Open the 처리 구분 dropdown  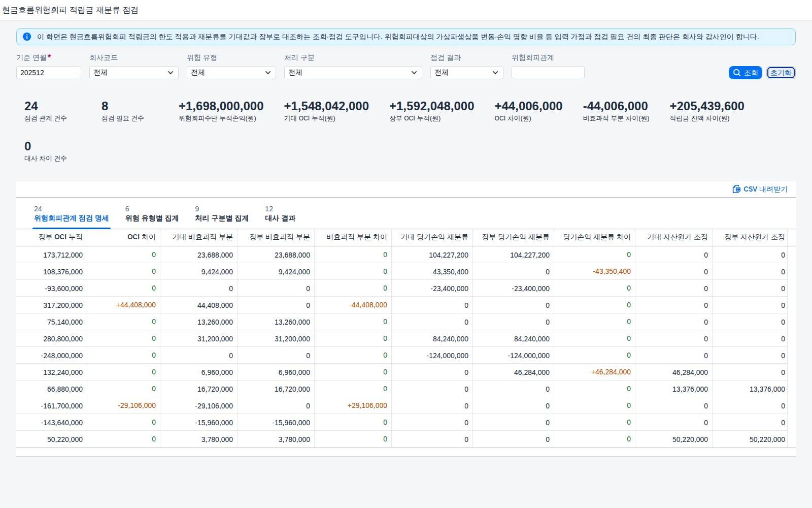(x=353, y=73)
